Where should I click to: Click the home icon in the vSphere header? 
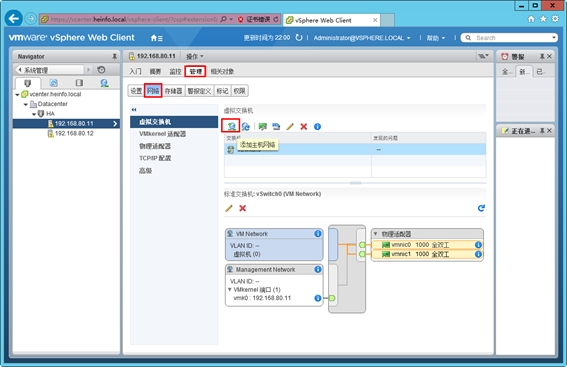click(156, 38)
